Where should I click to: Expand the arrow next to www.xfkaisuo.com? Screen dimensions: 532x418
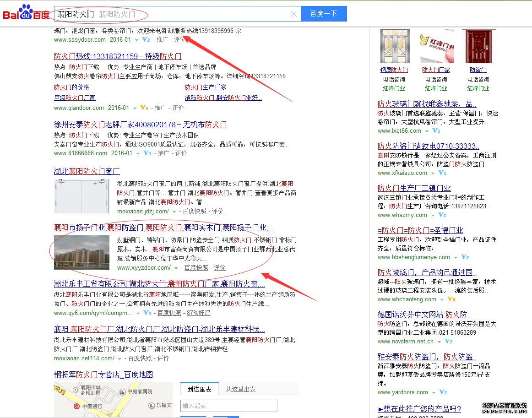(433, 174)
